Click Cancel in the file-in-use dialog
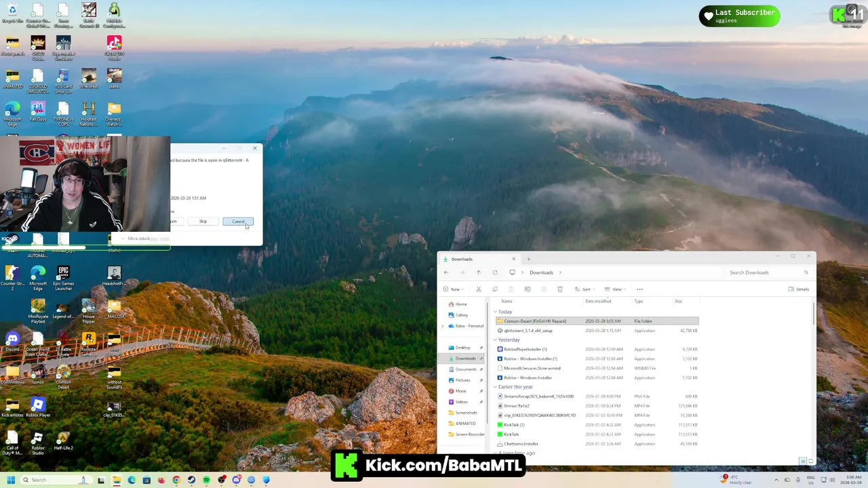868x488 pixels. pyautogui.click(x=238, y=222)
